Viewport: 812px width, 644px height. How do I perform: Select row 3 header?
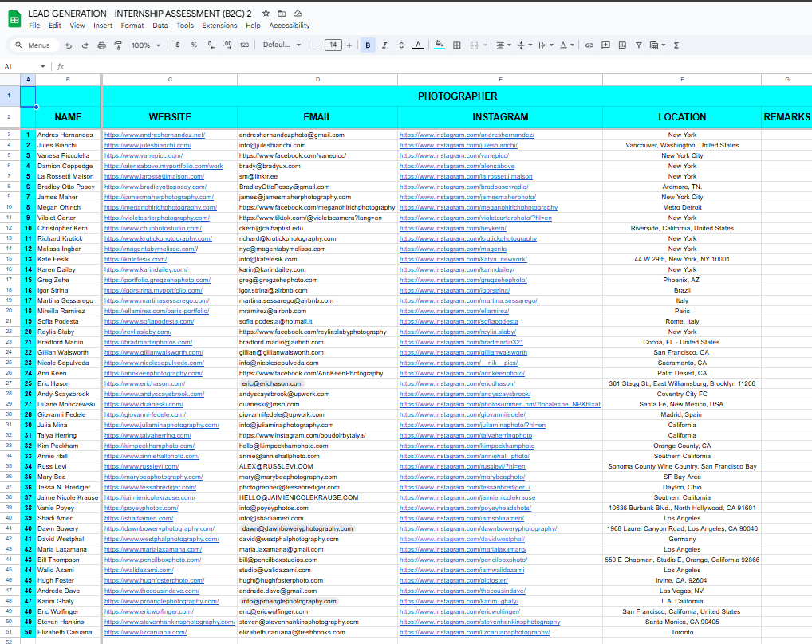pos(10,135)
